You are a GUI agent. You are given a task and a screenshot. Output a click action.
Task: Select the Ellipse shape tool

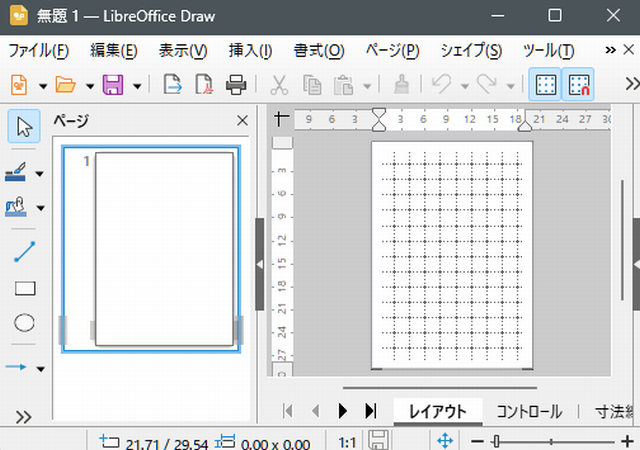pos(25,322)
